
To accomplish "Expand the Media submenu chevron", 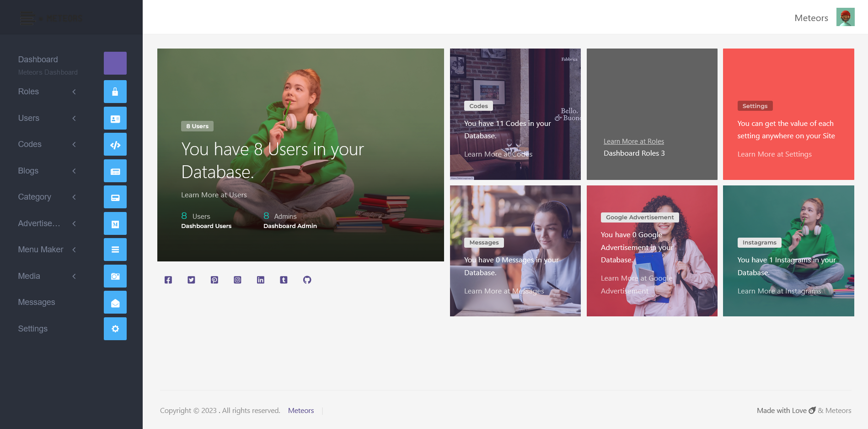I will point(74,276).
